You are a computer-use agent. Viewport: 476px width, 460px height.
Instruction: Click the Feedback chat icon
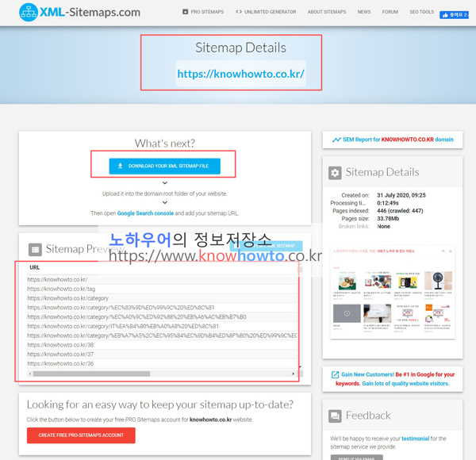point(335,416)
